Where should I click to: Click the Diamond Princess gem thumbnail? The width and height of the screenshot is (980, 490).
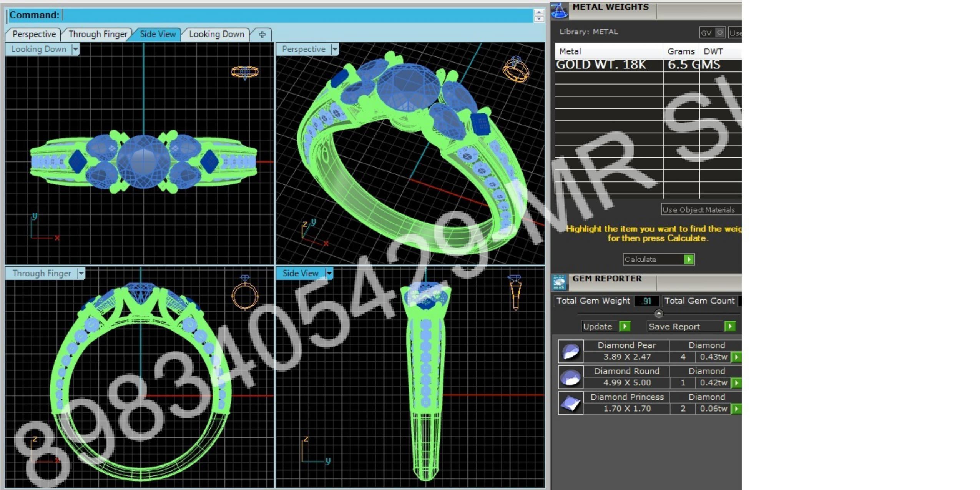tap(571, 403)
